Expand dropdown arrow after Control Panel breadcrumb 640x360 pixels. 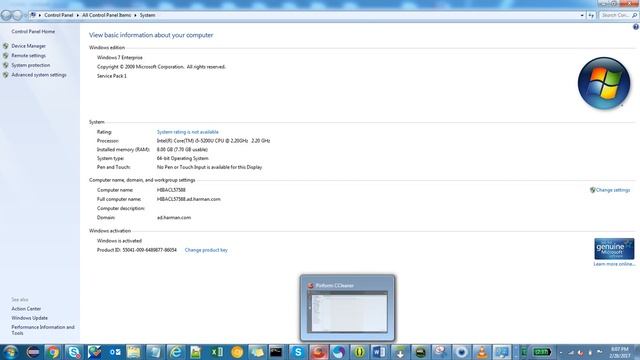[78, 15]
